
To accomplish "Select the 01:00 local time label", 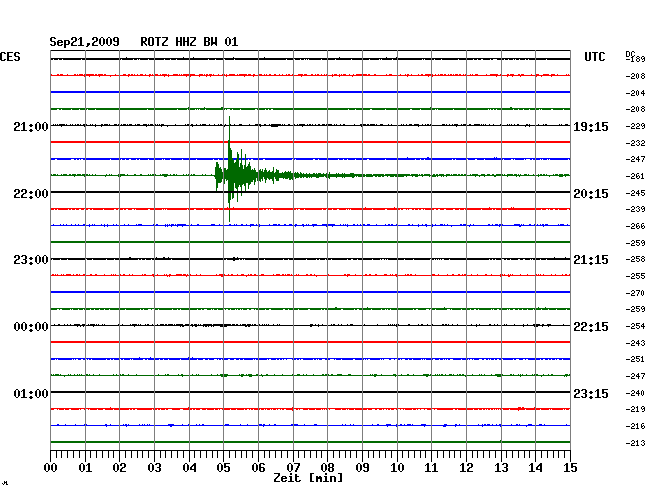I will (31, 393).
